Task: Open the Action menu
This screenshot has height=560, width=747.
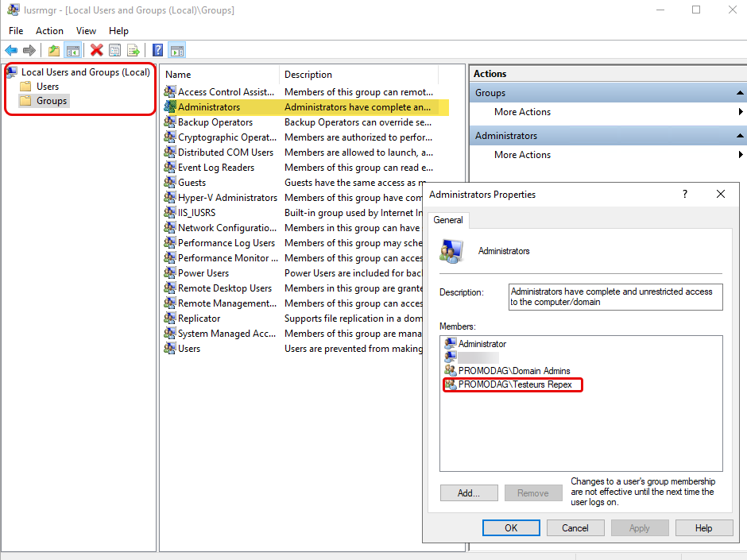Action: click(x=49, y=30)
